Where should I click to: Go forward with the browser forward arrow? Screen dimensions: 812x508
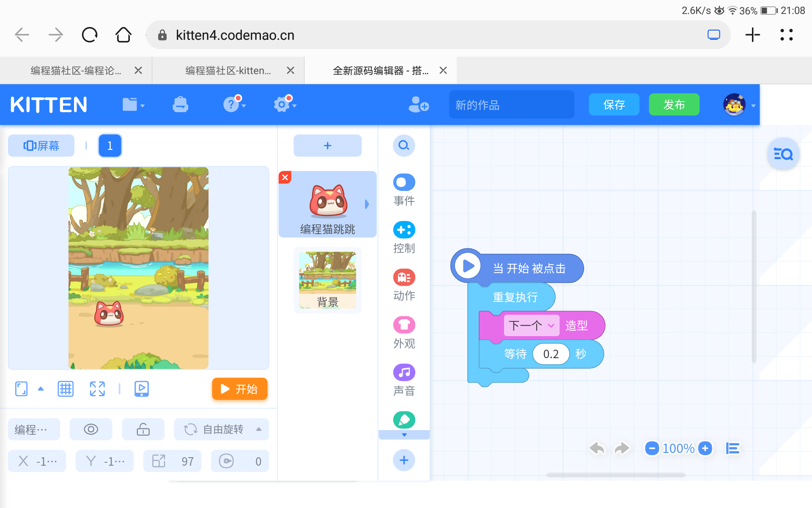point(56,35)
